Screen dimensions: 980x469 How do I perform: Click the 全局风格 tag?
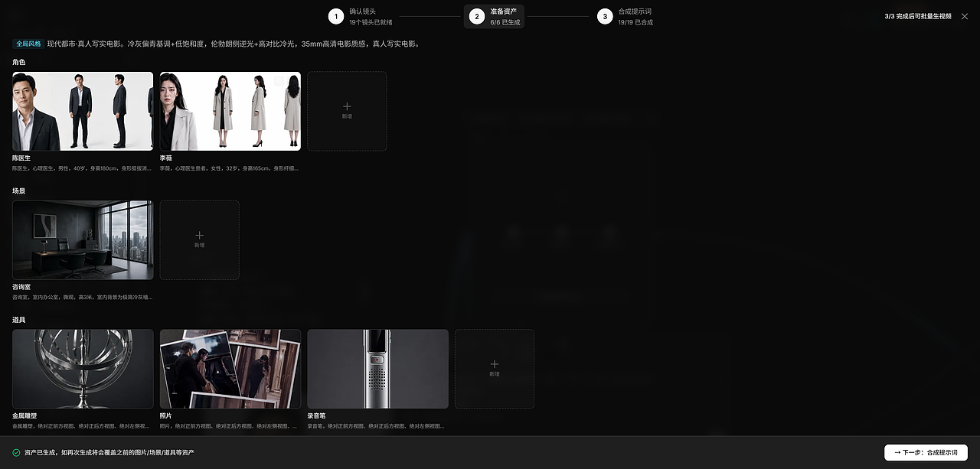click(28, 44)
